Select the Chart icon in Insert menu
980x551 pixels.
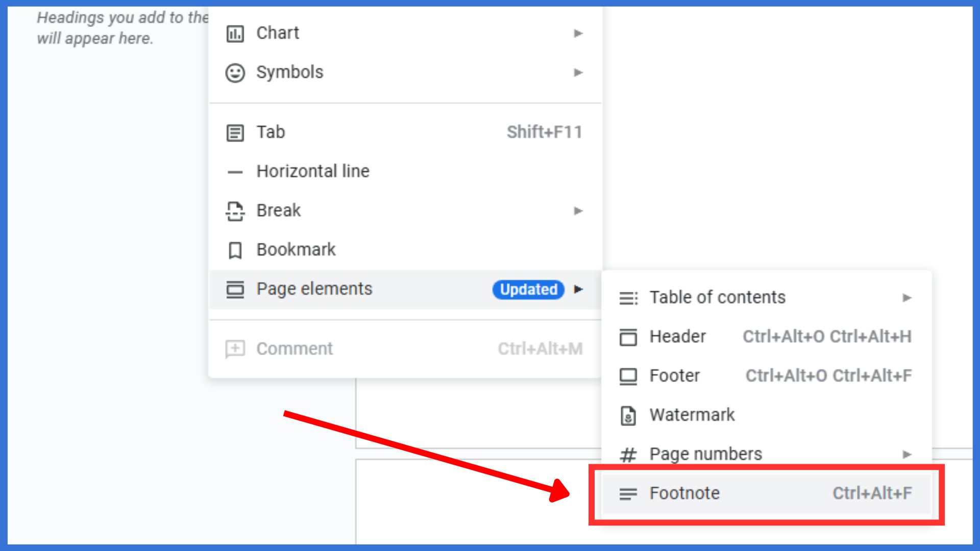[235, 33]
